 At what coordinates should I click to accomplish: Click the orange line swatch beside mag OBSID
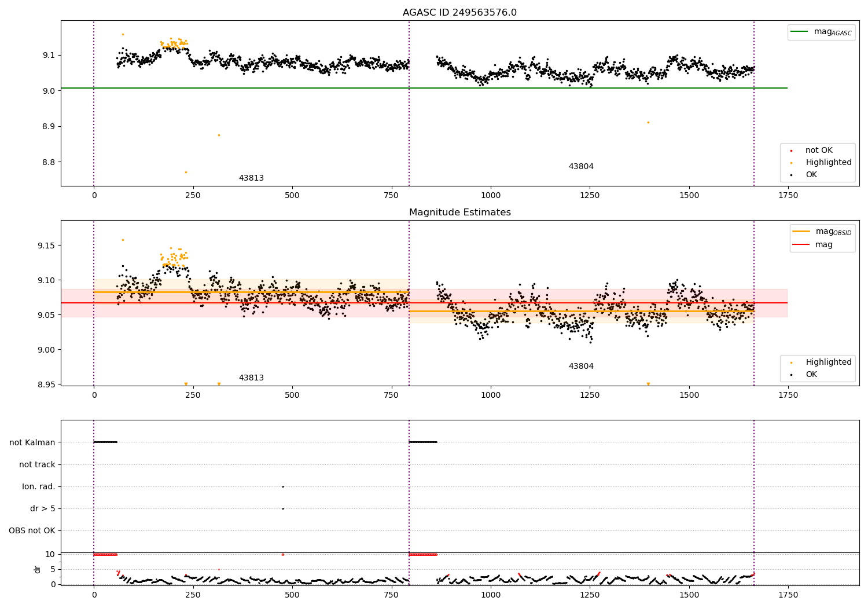[x=801, y=232]
